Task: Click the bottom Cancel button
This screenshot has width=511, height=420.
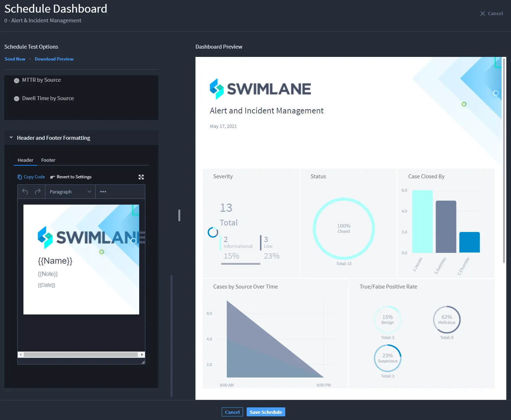Action: click(232, 412)
